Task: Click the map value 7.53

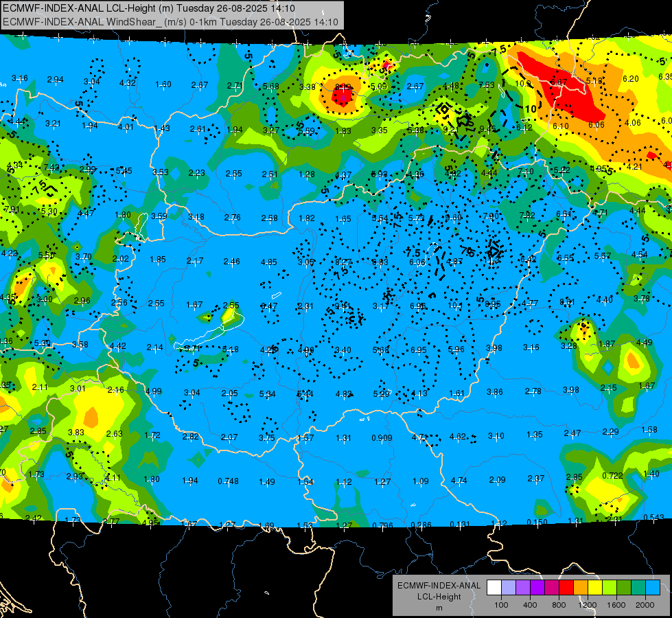Action: coord(487,85)
